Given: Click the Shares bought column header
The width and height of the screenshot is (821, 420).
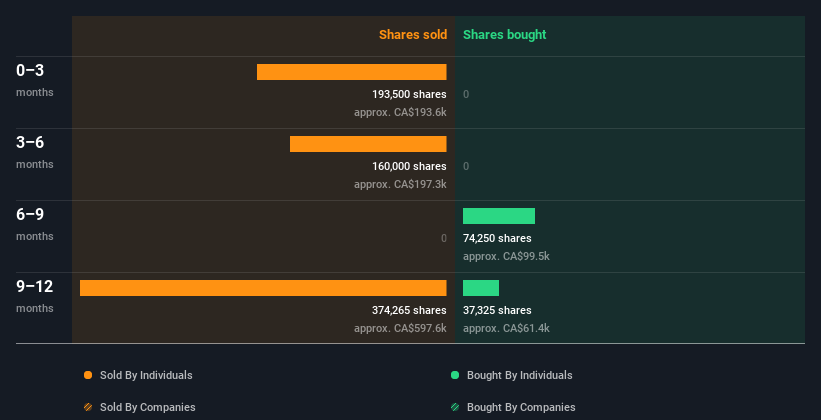Looking at the screenshot, I should [504, 35].
